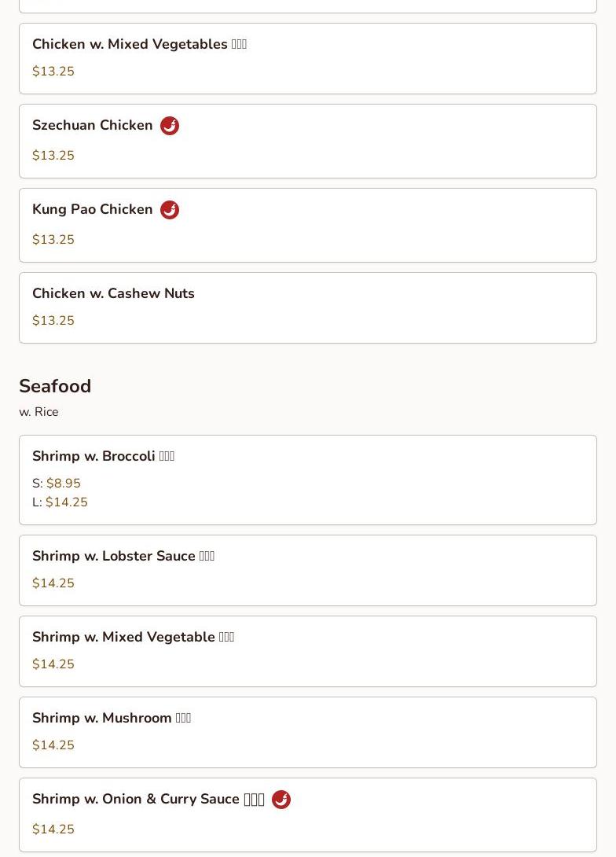Click the spicy pepper icon beside Szechuan Chicken
This screenshot has width=616, height=857.
click(x=170, y=126)
